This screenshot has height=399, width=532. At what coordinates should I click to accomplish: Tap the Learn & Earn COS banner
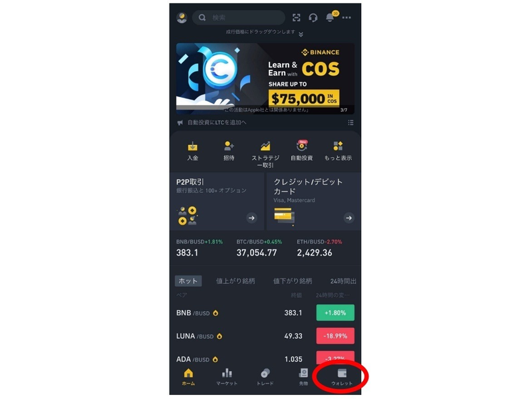(265, 78)
